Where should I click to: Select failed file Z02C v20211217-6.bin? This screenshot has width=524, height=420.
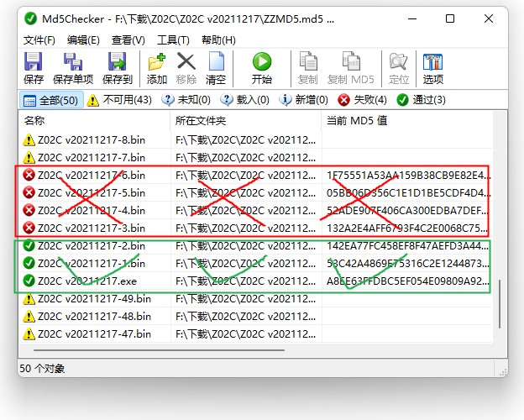[x=92, y=176]
